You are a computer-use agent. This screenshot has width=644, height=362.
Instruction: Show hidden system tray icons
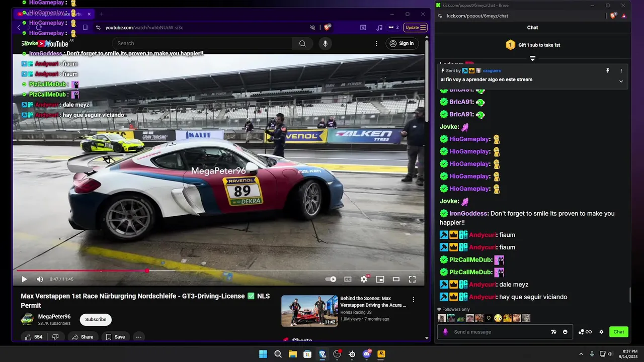tap(581, 354)
